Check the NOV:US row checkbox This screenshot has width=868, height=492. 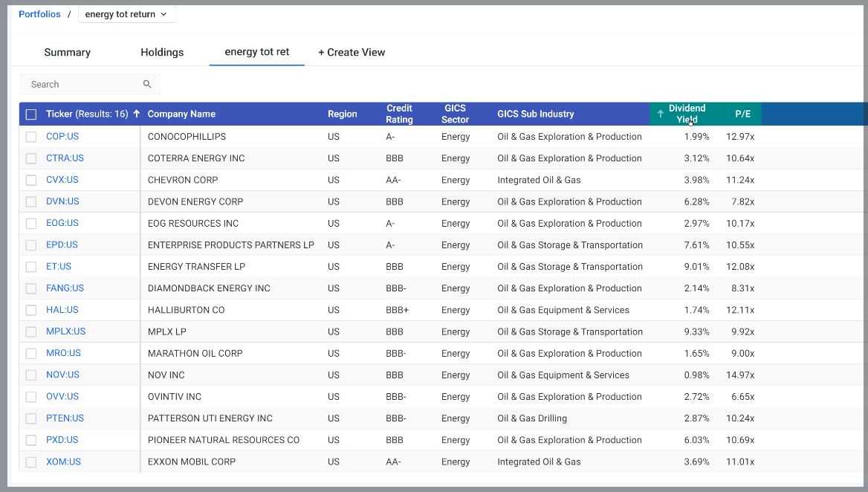click(31, 375)
